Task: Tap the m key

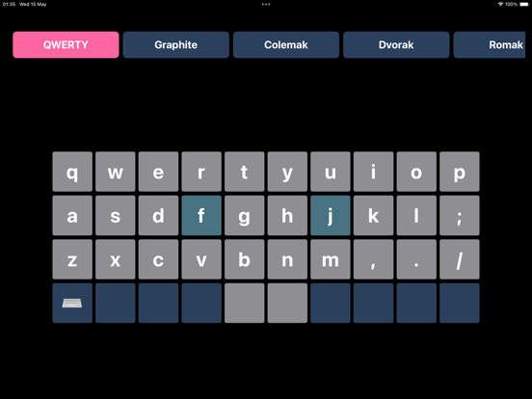Action: click(x=331, y=259)
